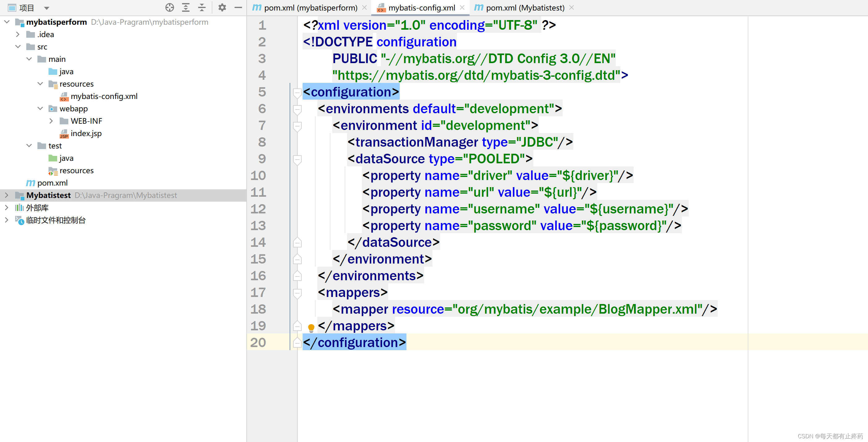
Task: Switch to pom.xml (Mybatistest) tab
Action: (525, 8)
